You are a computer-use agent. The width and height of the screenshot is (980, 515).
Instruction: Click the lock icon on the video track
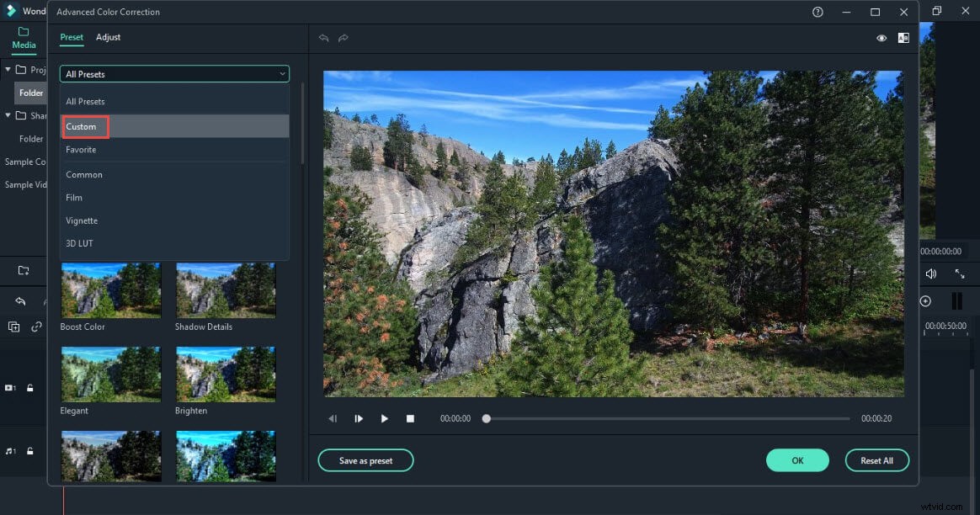click(x=30, y=388)
